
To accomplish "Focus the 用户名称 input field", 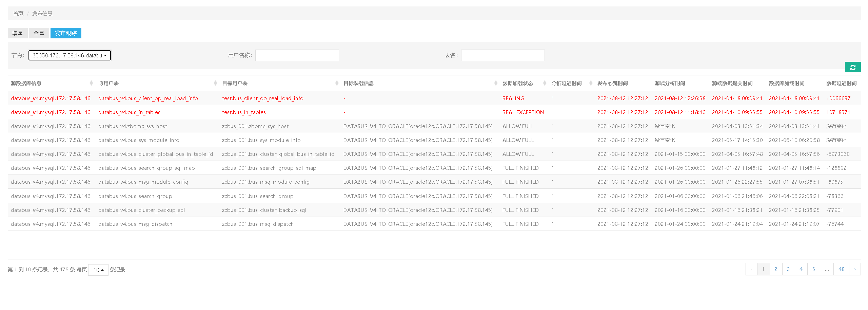I will click(297, 55).
